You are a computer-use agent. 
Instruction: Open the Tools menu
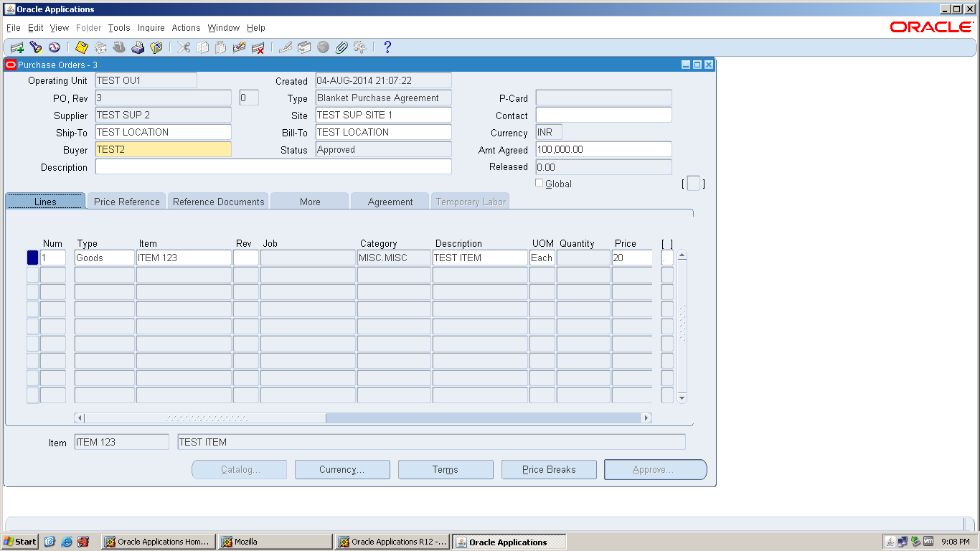pos(118,27)
